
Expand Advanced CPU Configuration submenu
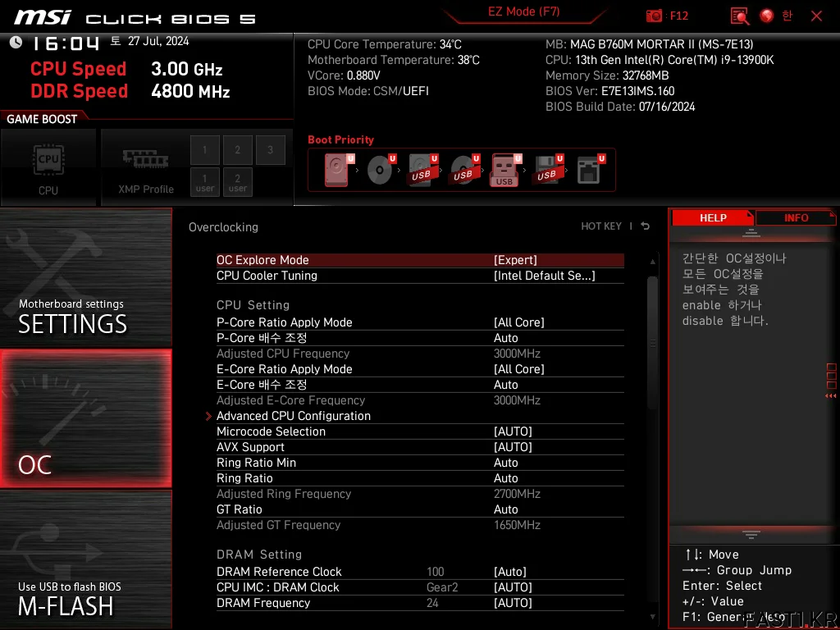(x=293, y=416)
